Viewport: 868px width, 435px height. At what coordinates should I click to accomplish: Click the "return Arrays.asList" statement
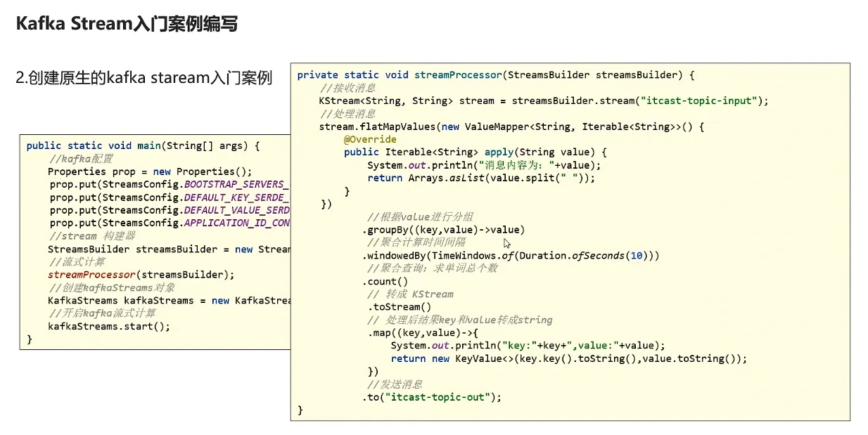tap(480, 178)
